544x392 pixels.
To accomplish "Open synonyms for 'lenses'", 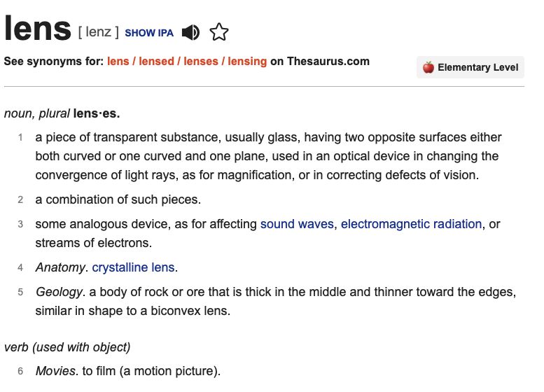I will pyautogui.click(x=201, y=62).
